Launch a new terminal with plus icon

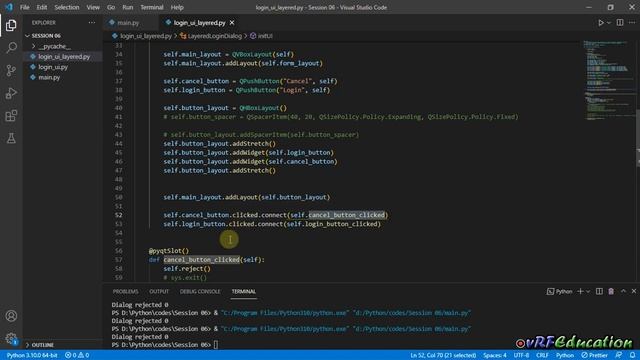point(580,291)
